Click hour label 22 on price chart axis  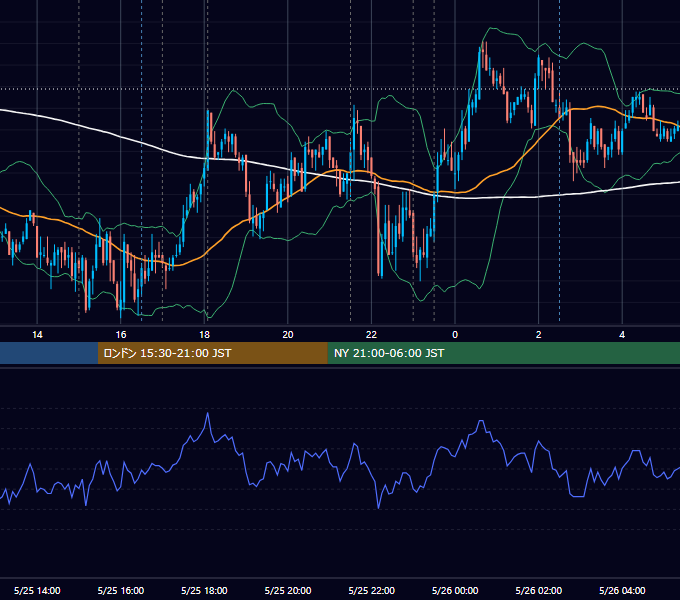point(372,335)
